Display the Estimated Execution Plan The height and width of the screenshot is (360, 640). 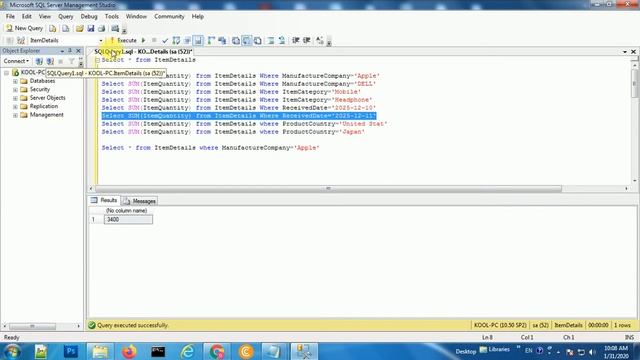(176, 40)
